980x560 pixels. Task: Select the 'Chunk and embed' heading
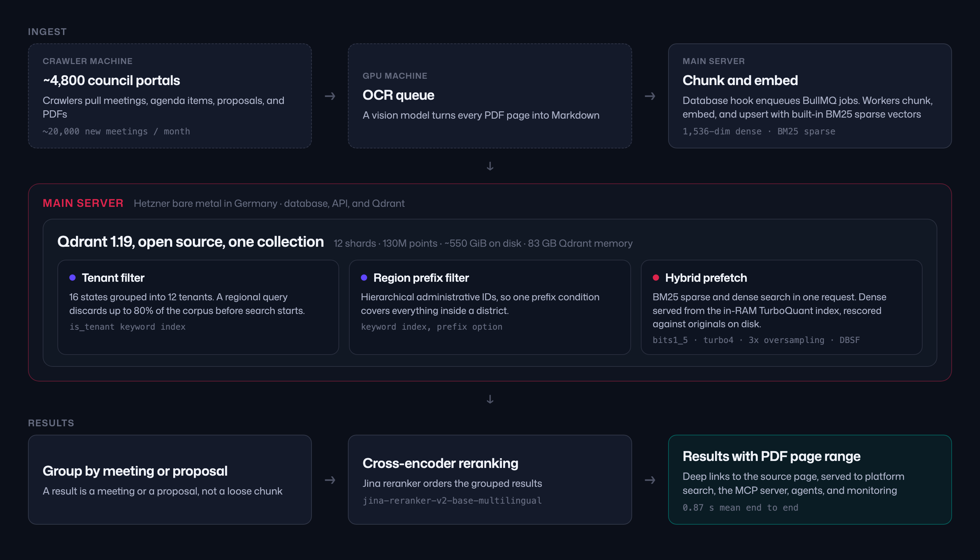(740, 80)
